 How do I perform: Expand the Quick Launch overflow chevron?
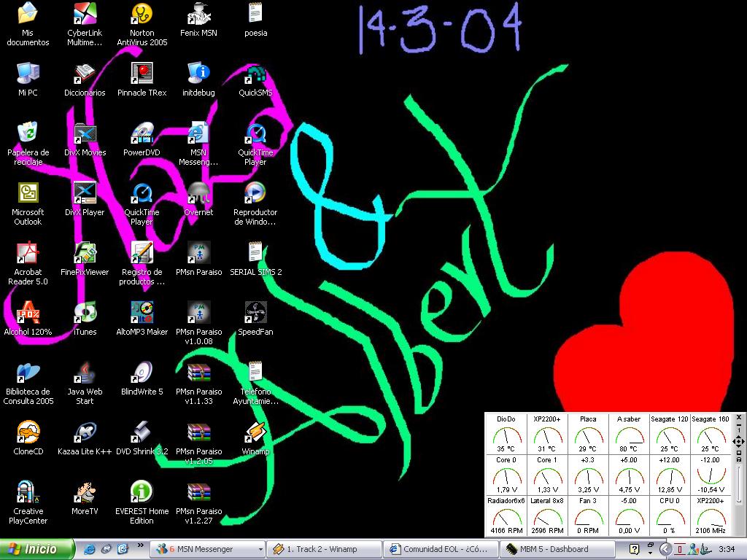pyautogui.click(x=141, y=545)
